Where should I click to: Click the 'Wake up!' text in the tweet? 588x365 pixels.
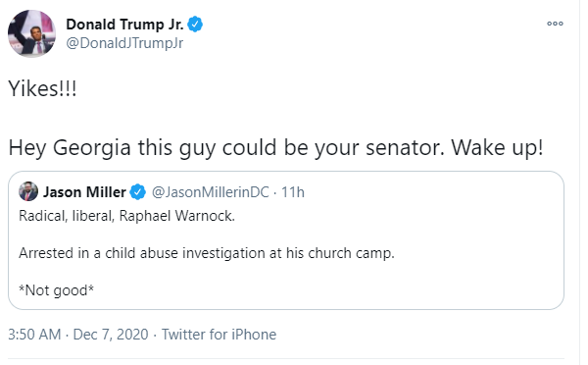pos(497,147)
